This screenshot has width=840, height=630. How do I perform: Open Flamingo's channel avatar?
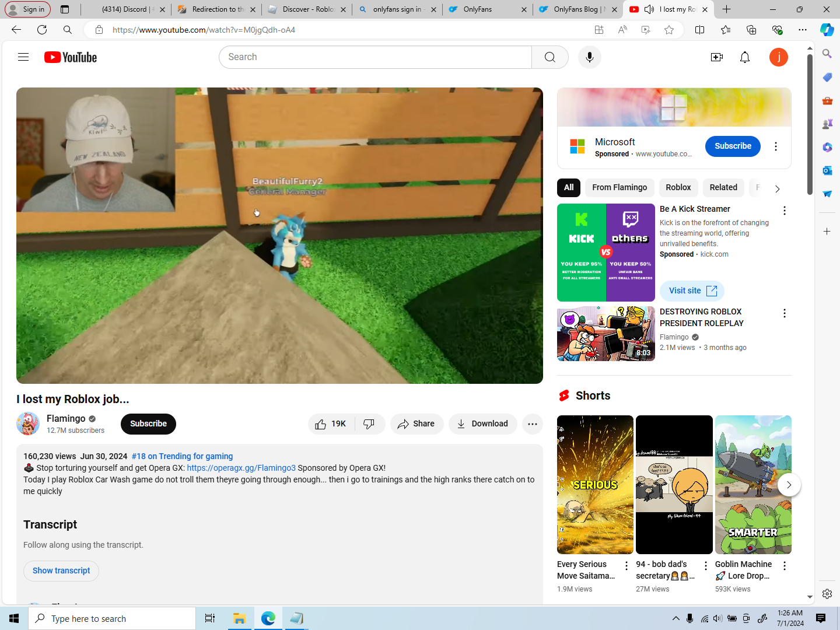(x=28, y=423)
